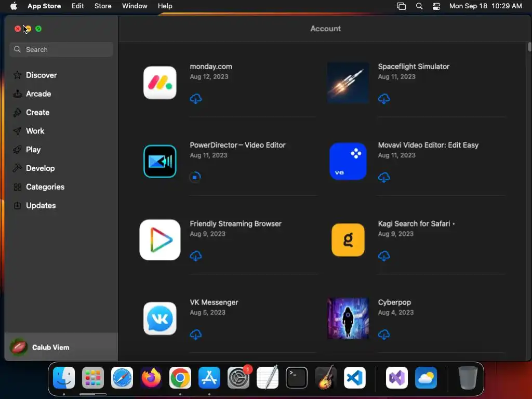Screen dimensions: 532x399
Task: Open Cyberpop game artwork
Action: click(348, 318)
